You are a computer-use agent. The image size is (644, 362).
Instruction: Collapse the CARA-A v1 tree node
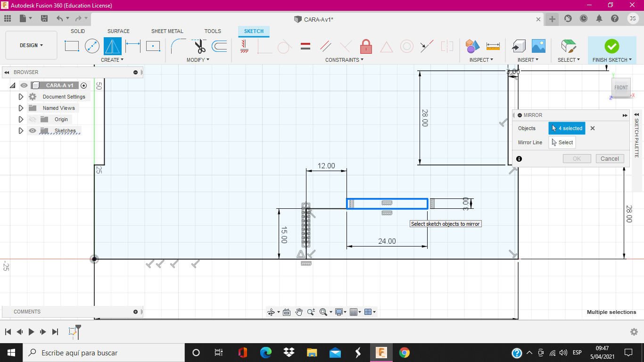click(x=12, y=85)
